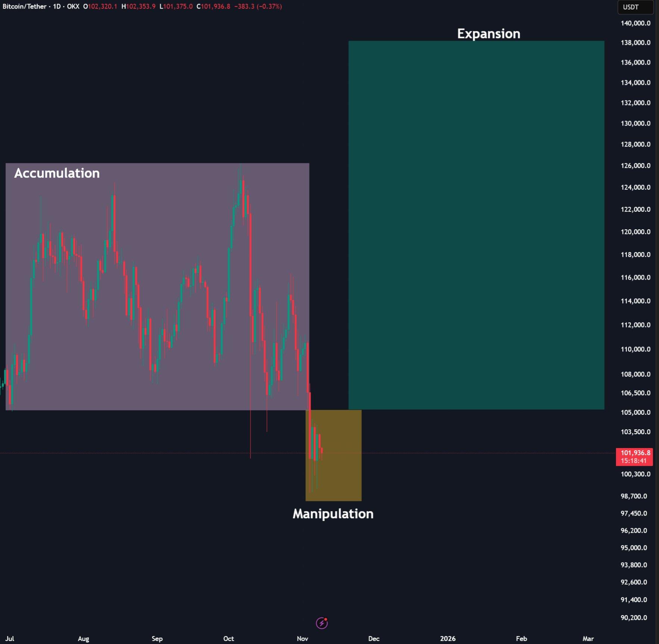Click the Jul label on time axis
The height and width of the screenshot is (644, 659).
click(x=10, y=638)
